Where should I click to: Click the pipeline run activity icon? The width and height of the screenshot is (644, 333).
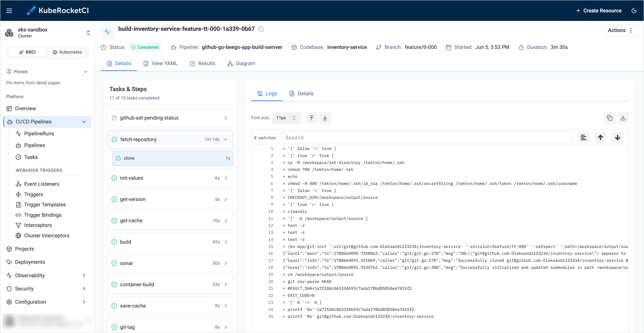(107, 32)
